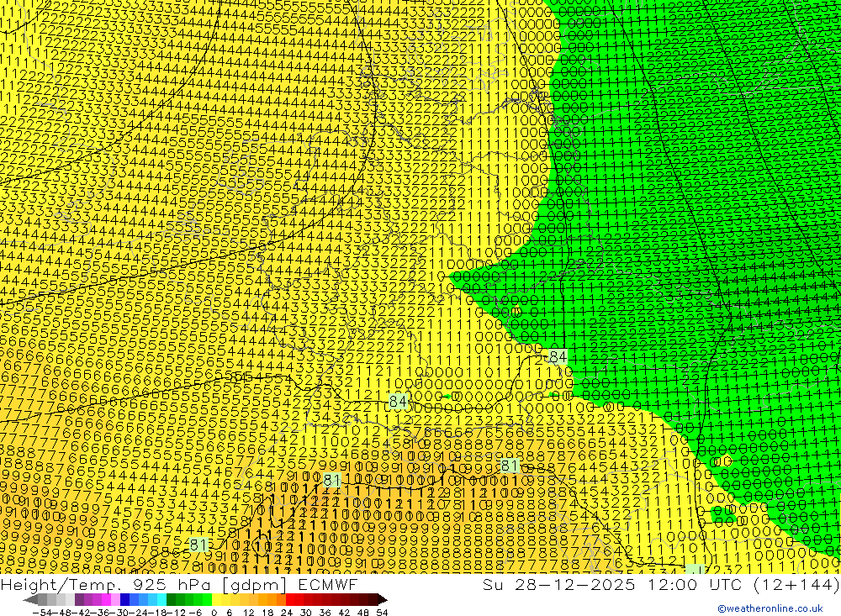This screenshot has height=616, width=841.
Task: Click the 84 contour label inside green area edge
Action: pyautogui.click(x=558, y=356)
